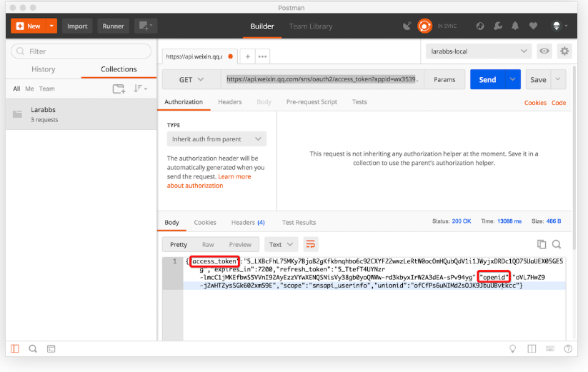Viewport: 588px width, 372px height.
Task: Open the browse globe icon
Action: pos(480,26)
